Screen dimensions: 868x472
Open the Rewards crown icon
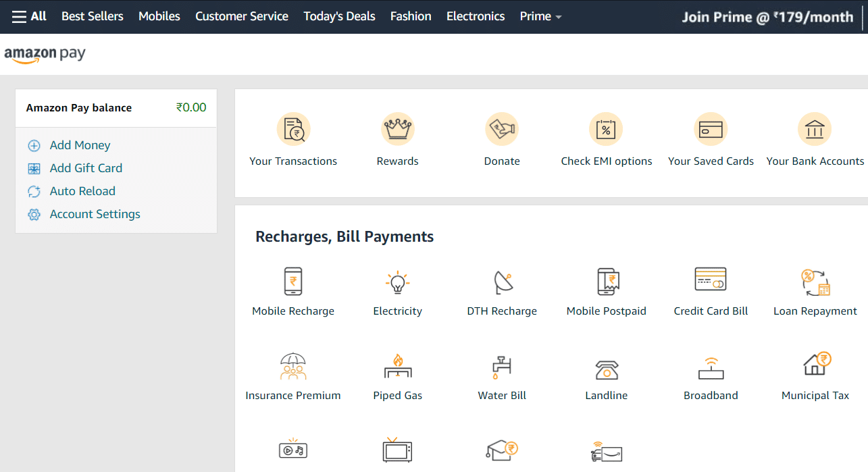pyautogui.click(x=398, y=129)
